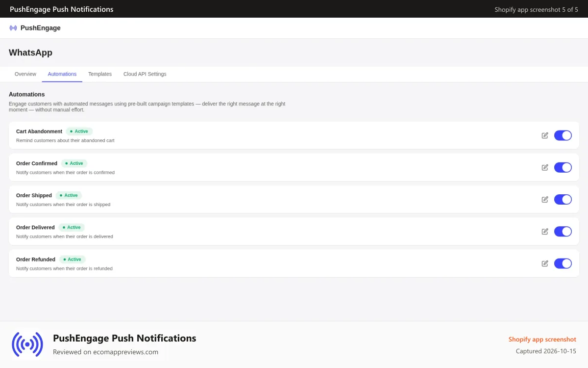Click 'Captured 2026-10-15' text

tap(546, 351)
